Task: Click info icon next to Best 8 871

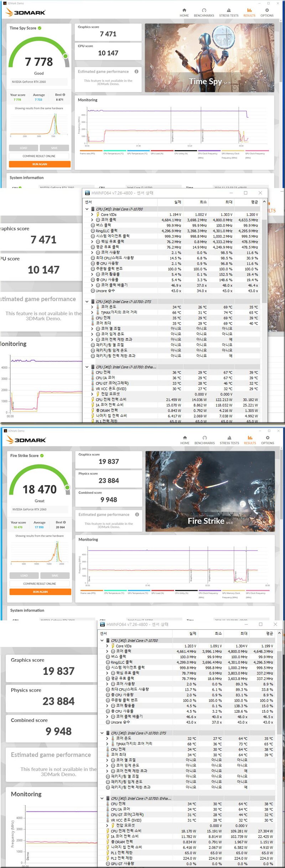Action: tap(64, 95)
